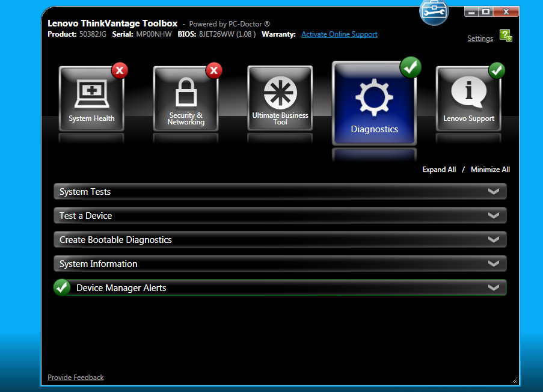Open the Create Bootable Diagnostics section header
Viewport: 543px width, 392px height.
[280, 239]
